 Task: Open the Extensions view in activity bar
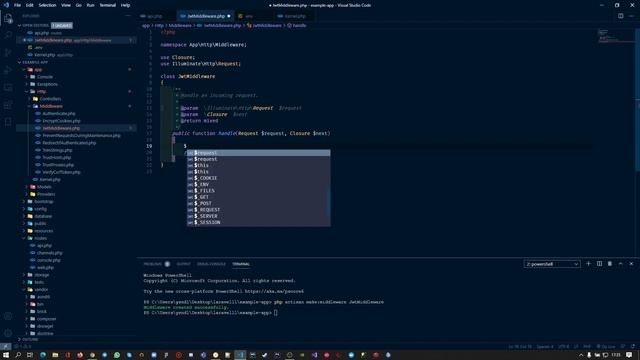[8, 105]
